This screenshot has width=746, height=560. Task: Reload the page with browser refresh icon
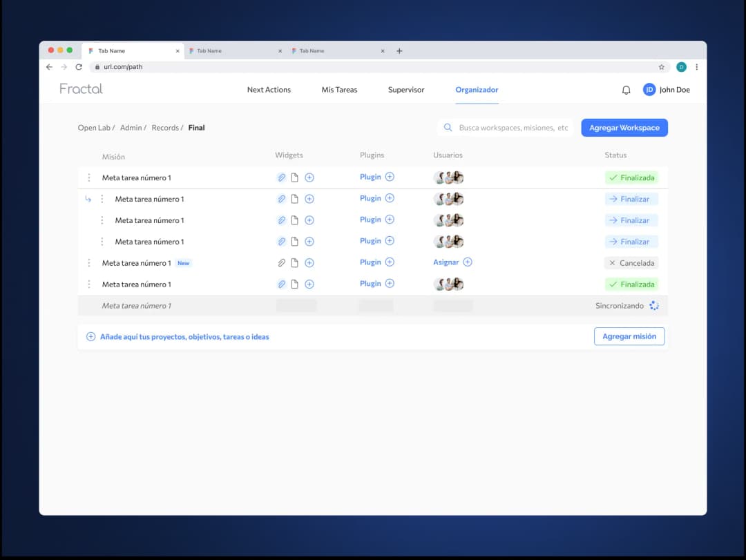point(79,67)
